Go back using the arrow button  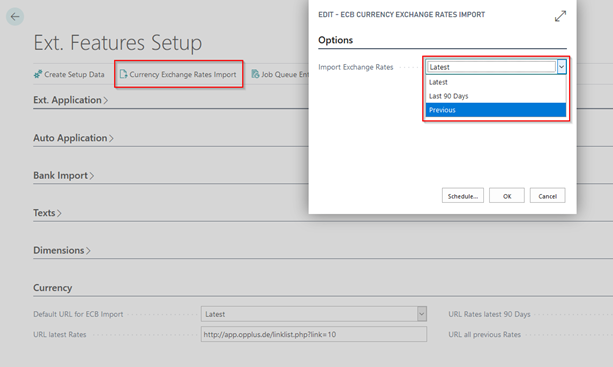click(x=15, y=17)
